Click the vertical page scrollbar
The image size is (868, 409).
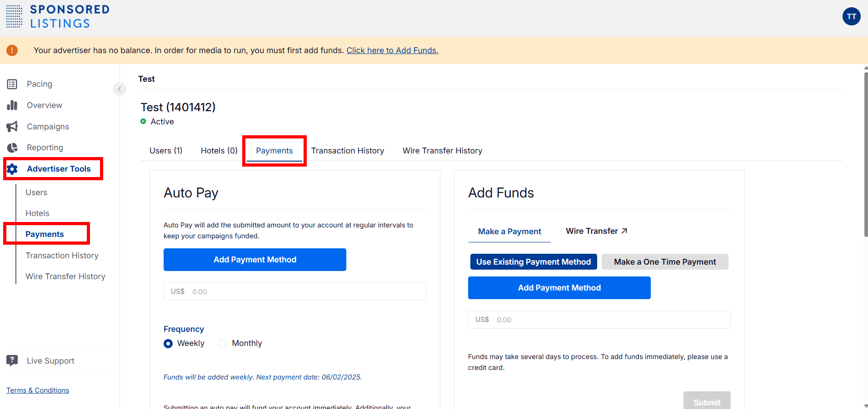click(x=866, y=154)
